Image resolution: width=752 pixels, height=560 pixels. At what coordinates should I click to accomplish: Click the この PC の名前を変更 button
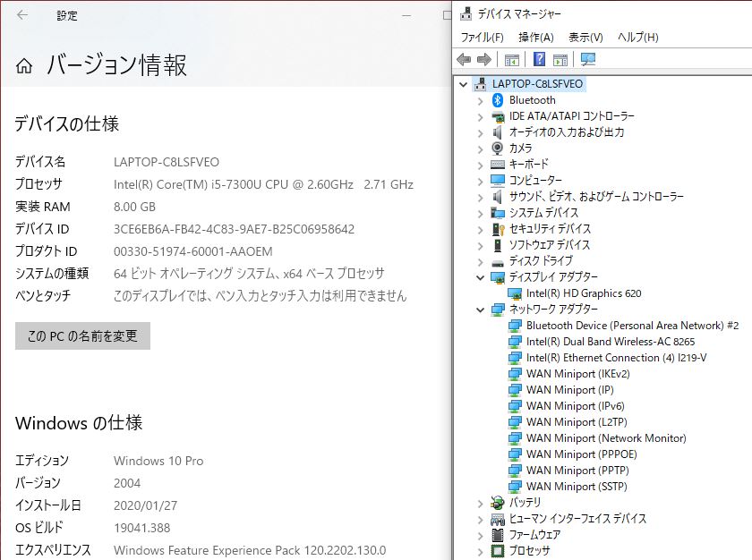[x=82, y=336]
